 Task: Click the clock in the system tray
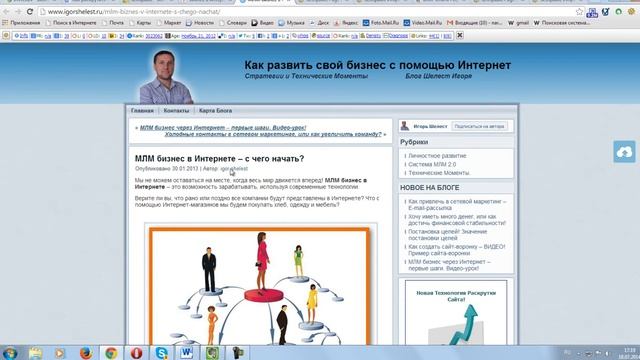630,353
